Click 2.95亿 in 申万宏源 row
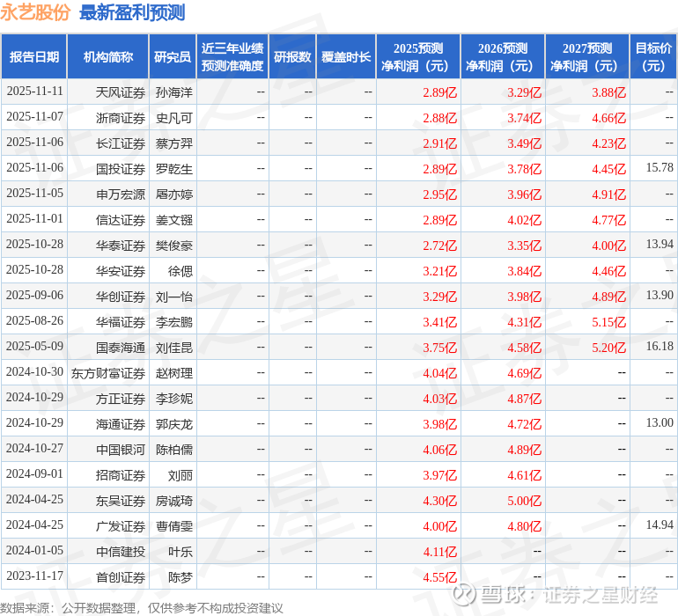678x616 pixels. pos(439,194)
